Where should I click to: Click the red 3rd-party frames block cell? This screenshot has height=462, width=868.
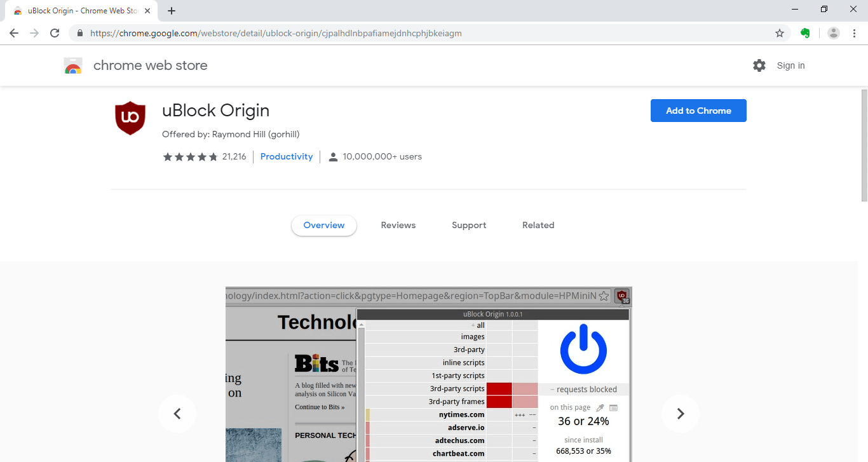click(499, 402)
